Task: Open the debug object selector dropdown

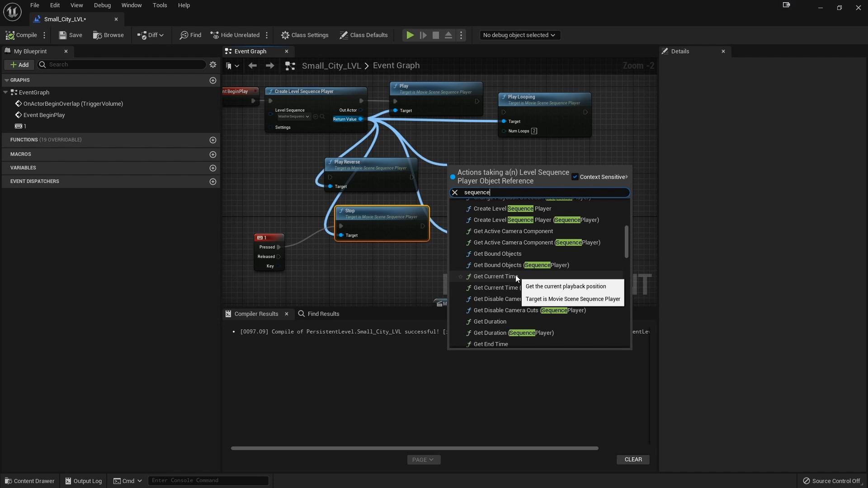Action: coord(519,35)
